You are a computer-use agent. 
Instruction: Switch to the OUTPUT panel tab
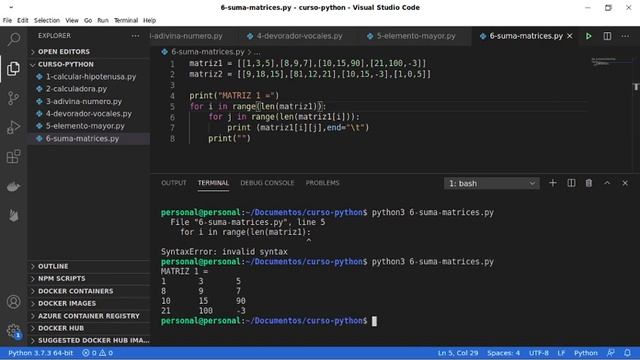[173, 183]
